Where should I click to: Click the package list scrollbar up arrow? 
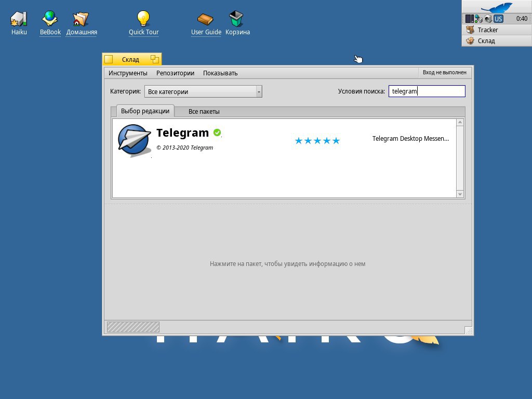[x=460, y=122]
